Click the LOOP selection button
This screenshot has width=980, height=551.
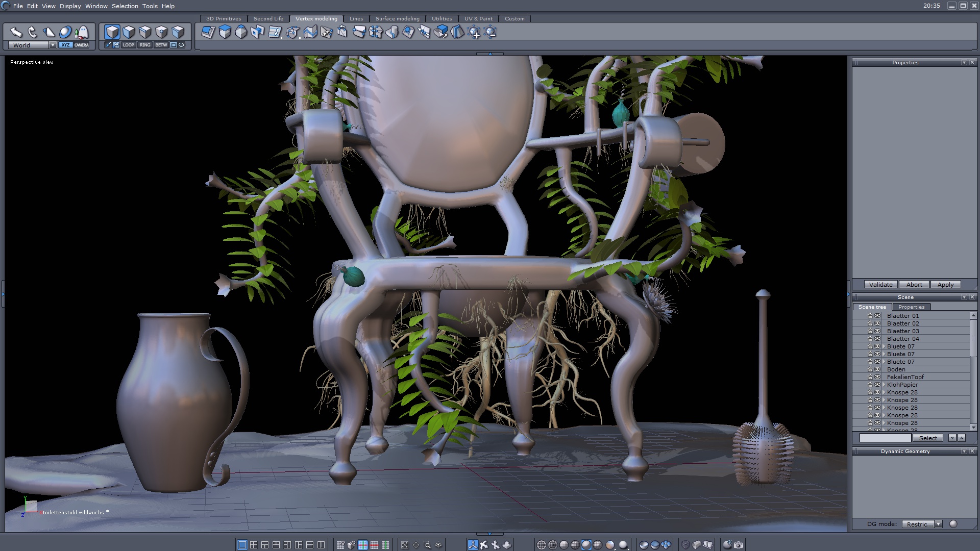[x=128, y=45]
